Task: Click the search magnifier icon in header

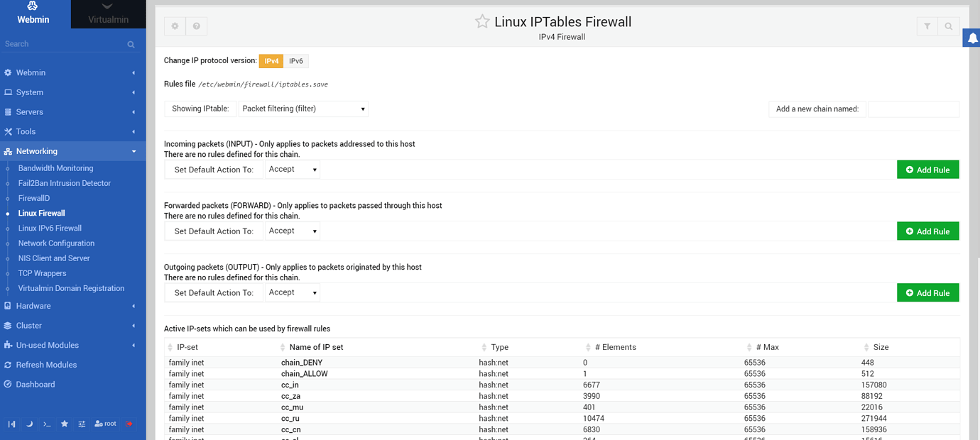Action: 949,26
